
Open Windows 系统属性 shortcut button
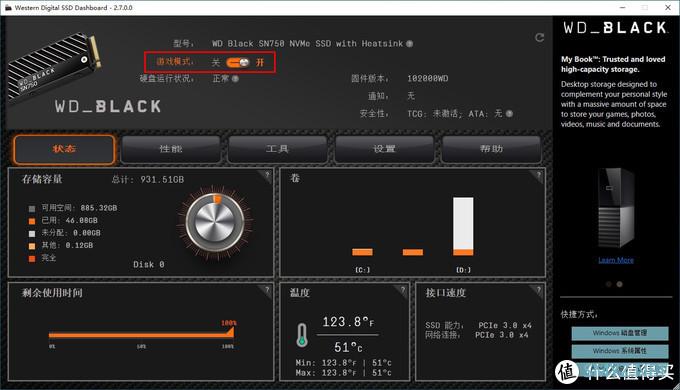620,351
